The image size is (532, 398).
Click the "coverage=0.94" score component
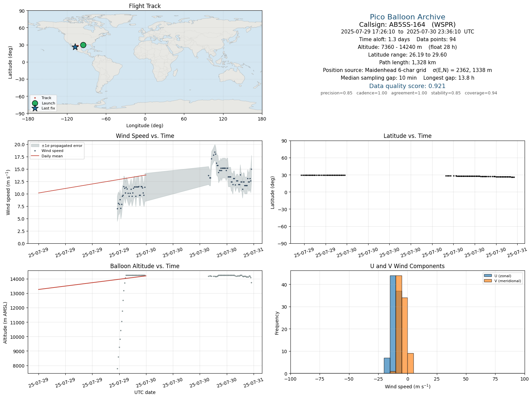point(481,93)
